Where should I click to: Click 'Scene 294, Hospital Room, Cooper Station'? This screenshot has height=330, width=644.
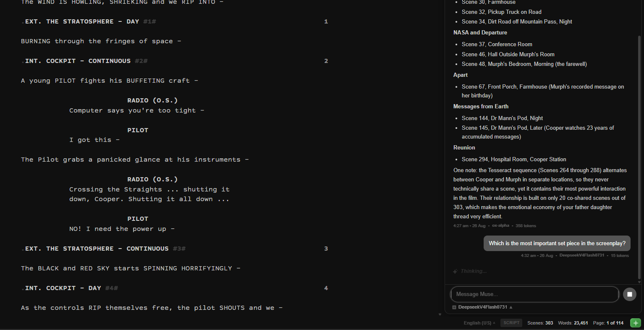pyautogui.click(x=514, y=159)
